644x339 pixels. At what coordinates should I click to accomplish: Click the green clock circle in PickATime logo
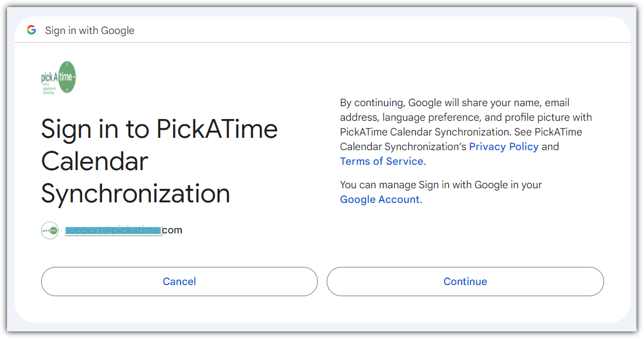click(x=66, y=77)
